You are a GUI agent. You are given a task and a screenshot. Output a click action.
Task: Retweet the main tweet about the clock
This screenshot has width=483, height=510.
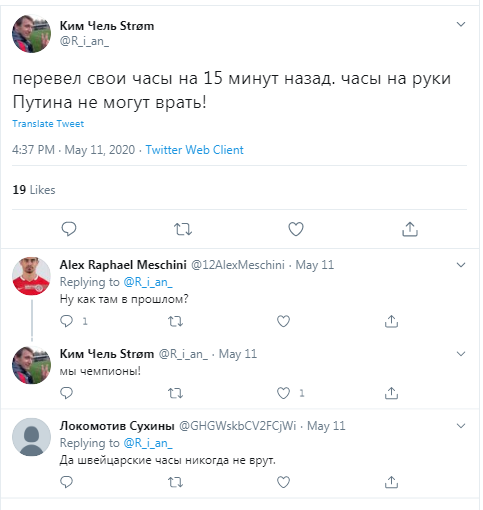tap(183, 229)
